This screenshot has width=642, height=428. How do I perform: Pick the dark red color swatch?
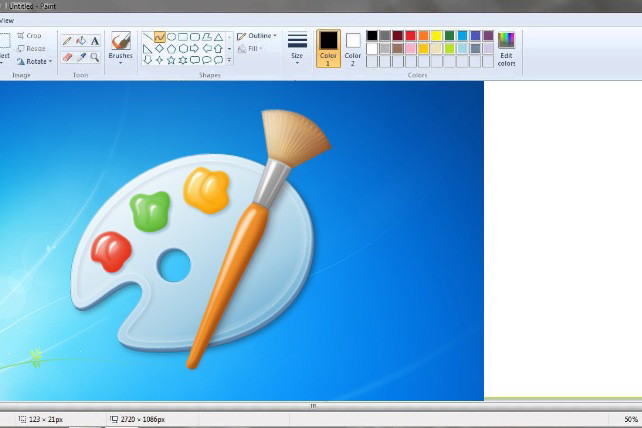coord(398,36)
